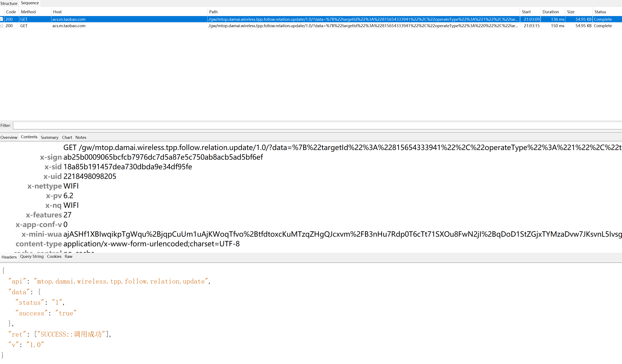Screen dimensions: 622x364
Task: Click JSON icon of 21:03:09 request row
Action: click(x=1, y=19)
